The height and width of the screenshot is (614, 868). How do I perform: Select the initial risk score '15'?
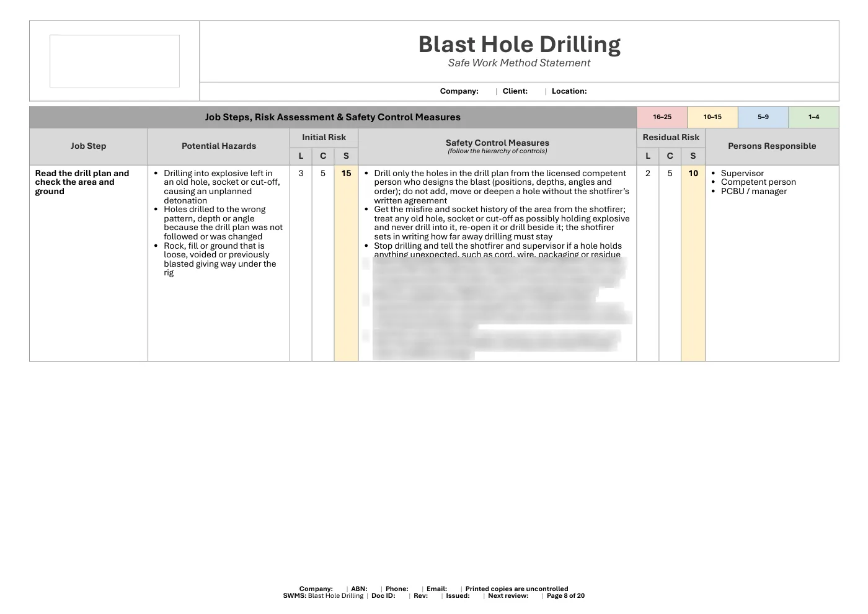point(347,174)
